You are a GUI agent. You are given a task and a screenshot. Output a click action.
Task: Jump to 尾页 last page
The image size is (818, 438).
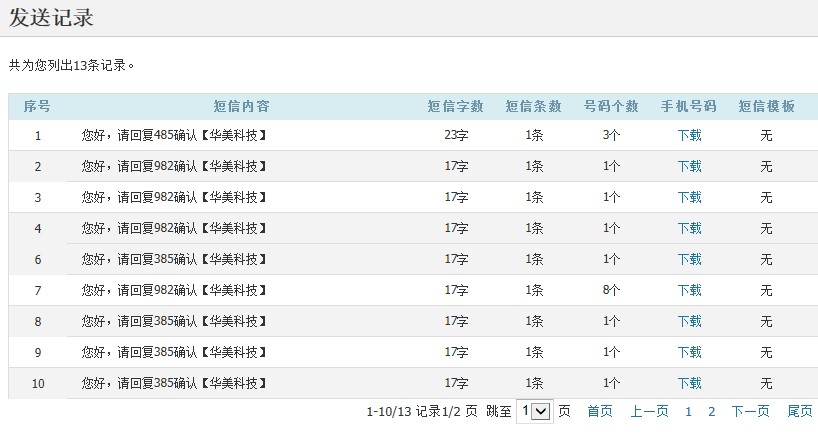pyautogui.click(x=800, y=411)
